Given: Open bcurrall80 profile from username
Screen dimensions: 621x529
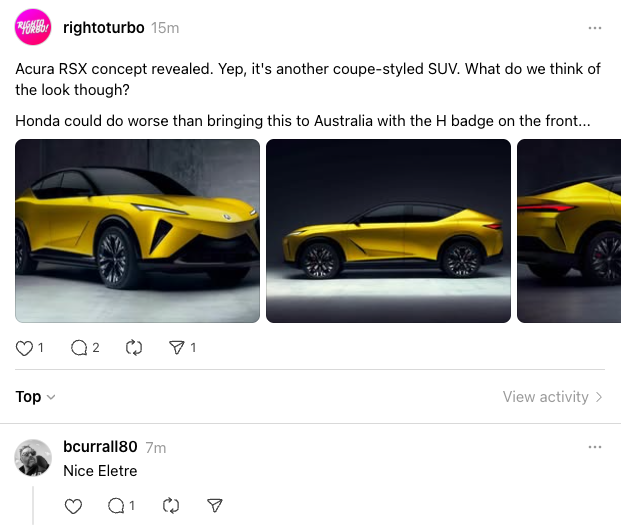Looking at the screenshot, I should coord(100,447).
